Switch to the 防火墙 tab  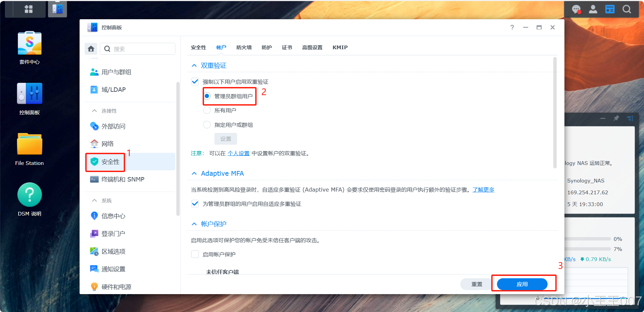pyautogui.click(x=244, y=48)
